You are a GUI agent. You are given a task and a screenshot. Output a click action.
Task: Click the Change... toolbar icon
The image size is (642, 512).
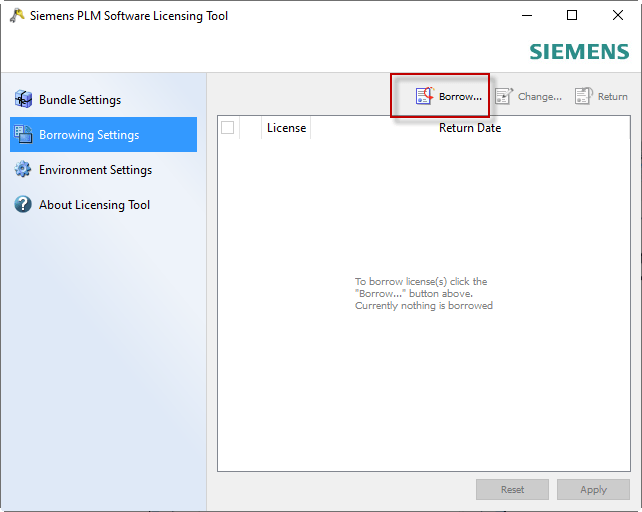click(504, 96)
